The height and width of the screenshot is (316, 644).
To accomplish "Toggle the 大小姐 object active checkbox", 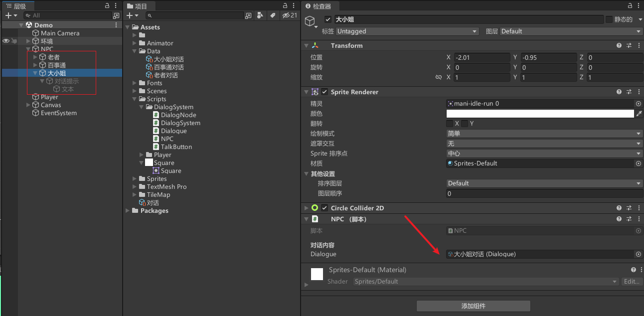I will coord(327,19).
